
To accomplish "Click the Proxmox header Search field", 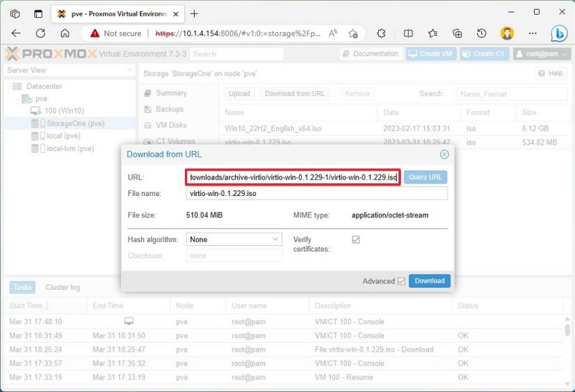I will pos(237,54).
